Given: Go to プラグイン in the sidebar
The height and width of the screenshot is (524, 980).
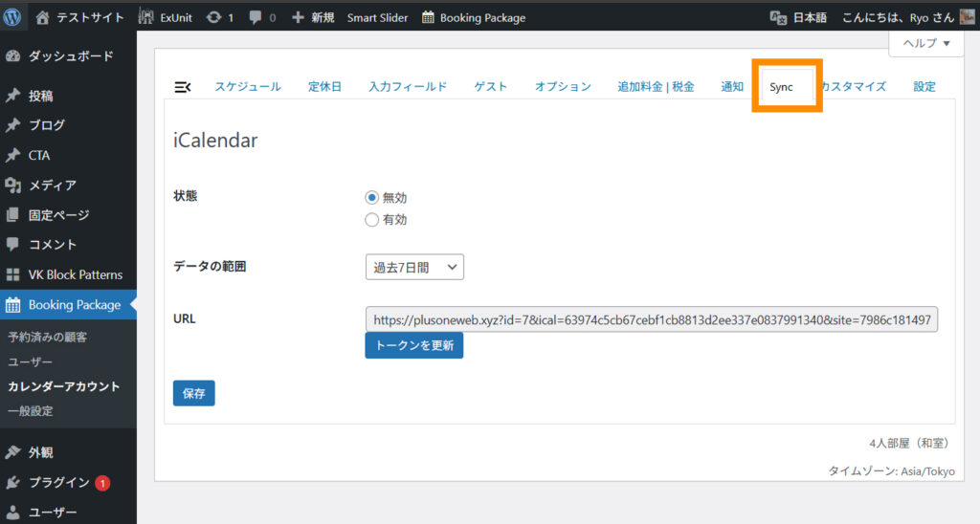Looking at the screenshot, I should pos(58,483).
